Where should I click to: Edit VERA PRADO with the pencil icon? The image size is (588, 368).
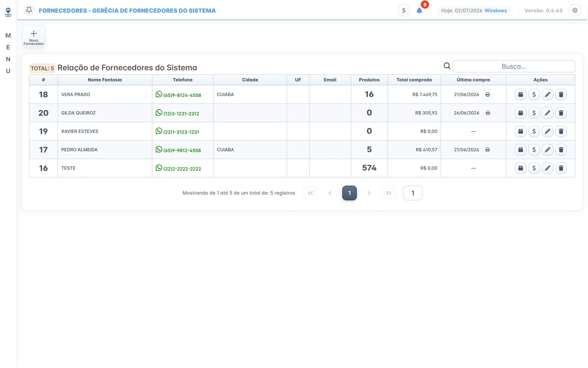pos(547,95)
